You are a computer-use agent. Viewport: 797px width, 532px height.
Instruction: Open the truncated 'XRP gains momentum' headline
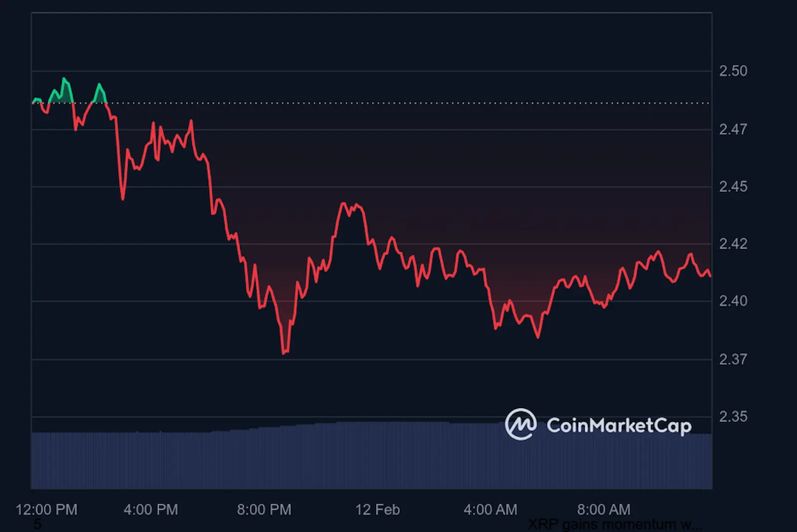615,525
